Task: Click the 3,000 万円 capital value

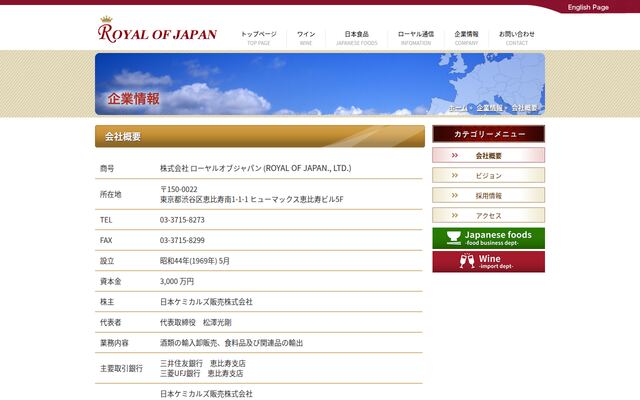Action: coord(177,281)
